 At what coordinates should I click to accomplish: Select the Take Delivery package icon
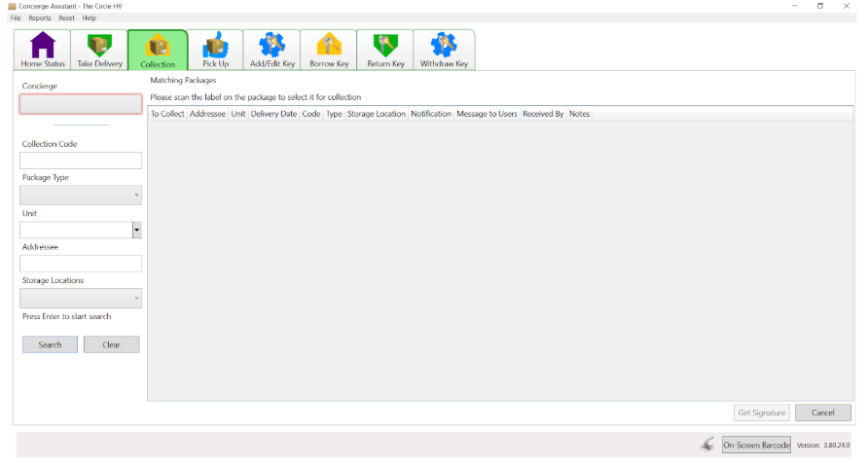click(x=99, y=46)
